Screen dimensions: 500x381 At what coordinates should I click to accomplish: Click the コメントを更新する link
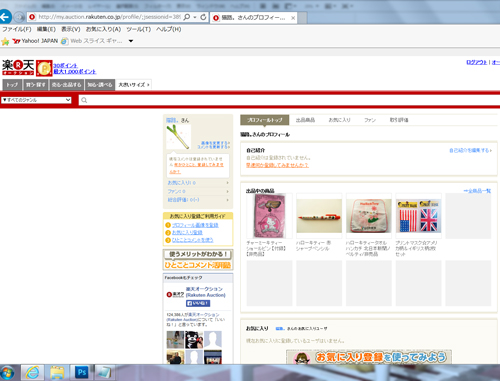click(x=214, y=147)
